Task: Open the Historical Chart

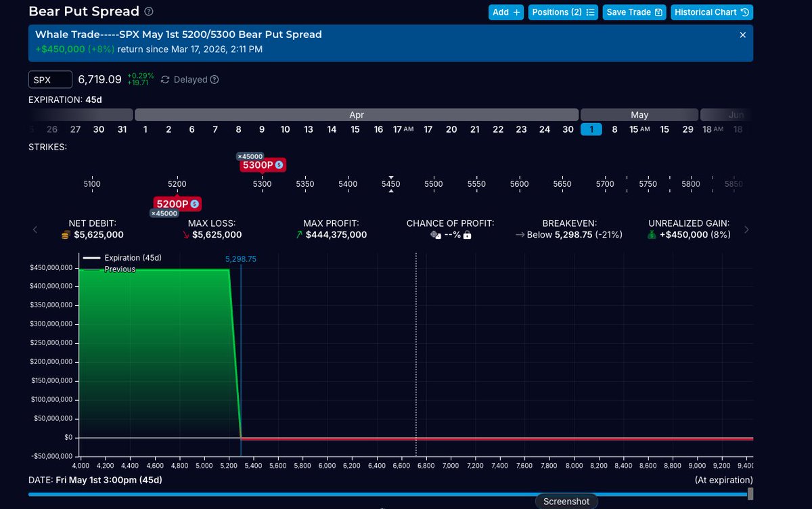Action: pyautogui.click(x=712, y=12)
